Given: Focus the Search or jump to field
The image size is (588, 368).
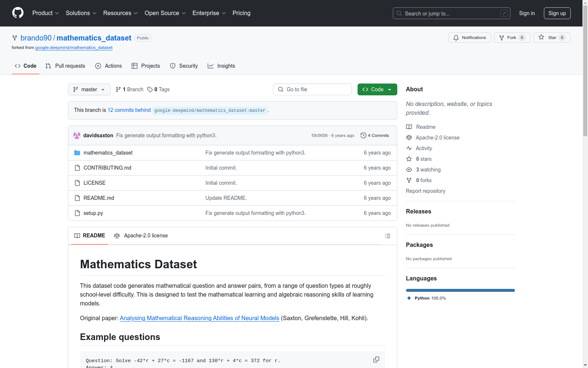Looking at the screenshot, I should 452,13.
